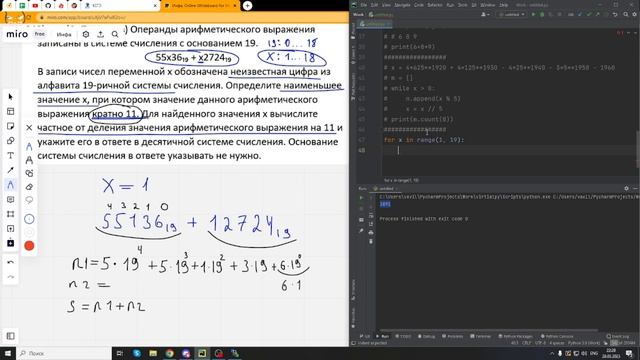Open more apps in Miro toolbar
This screenshot has width=640, height=360.
tap(11, 243)
